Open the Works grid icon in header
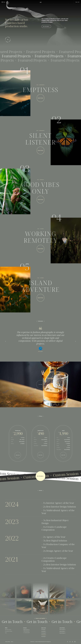This screenshot has height=644, width=81. tap(3, 2)
